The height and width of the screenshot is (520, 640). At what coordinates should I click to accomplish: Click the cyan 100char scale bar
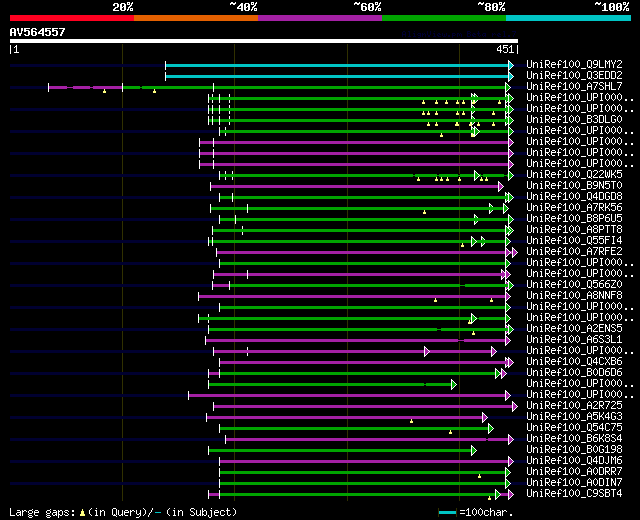447,513
